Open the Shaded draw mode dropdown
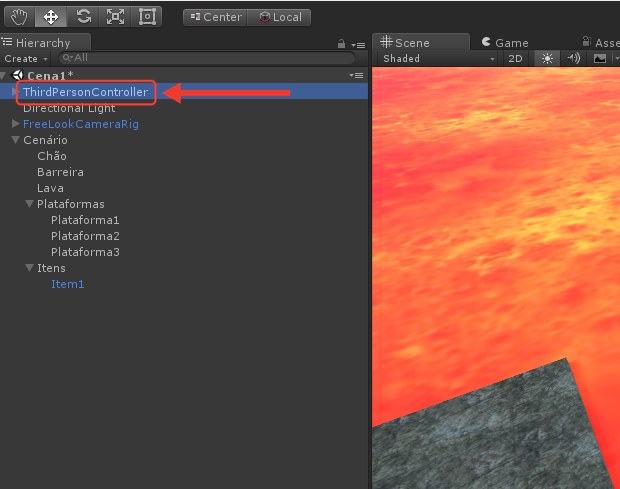The height and width of the screenshot is (489, 620). pyautogui.click(x=438, y=59)
